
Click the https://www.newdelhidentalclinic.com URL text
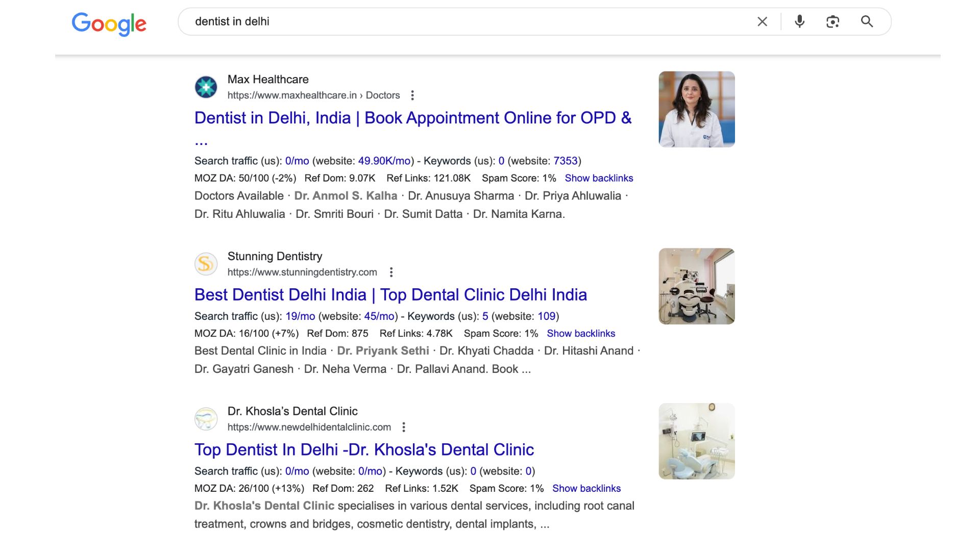309,428
